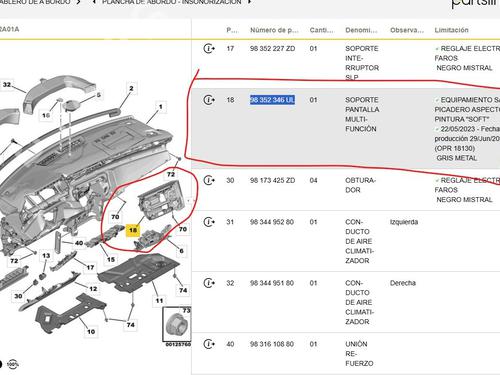
Task: Open info icon for part row 31
Action: (209, 222)
